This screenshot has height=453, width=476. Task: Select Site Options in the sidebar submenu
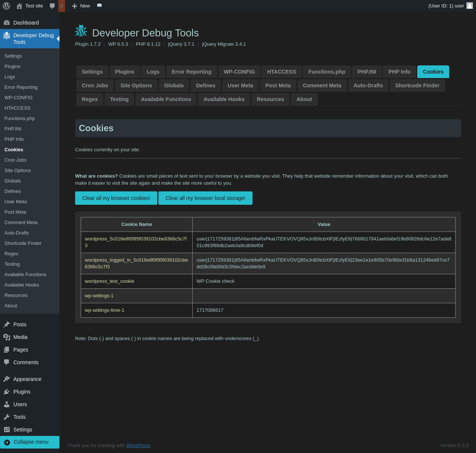(17, 170)
